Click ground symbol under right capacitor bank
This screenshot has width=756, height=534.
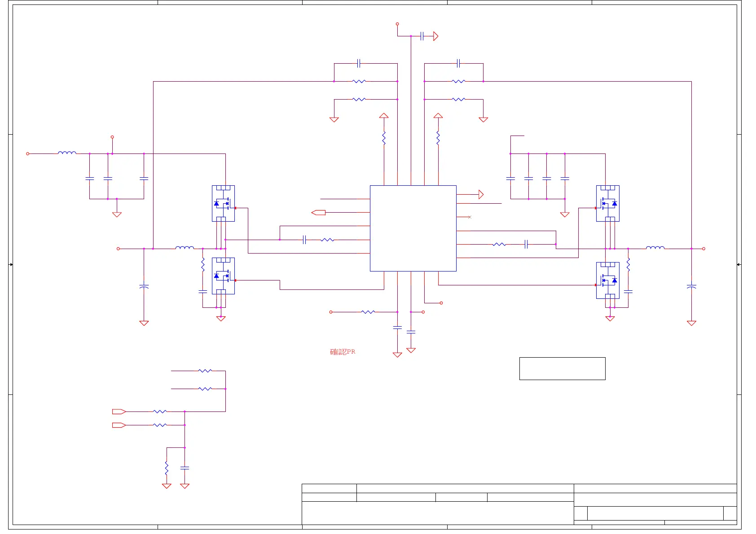coord(565,214)
